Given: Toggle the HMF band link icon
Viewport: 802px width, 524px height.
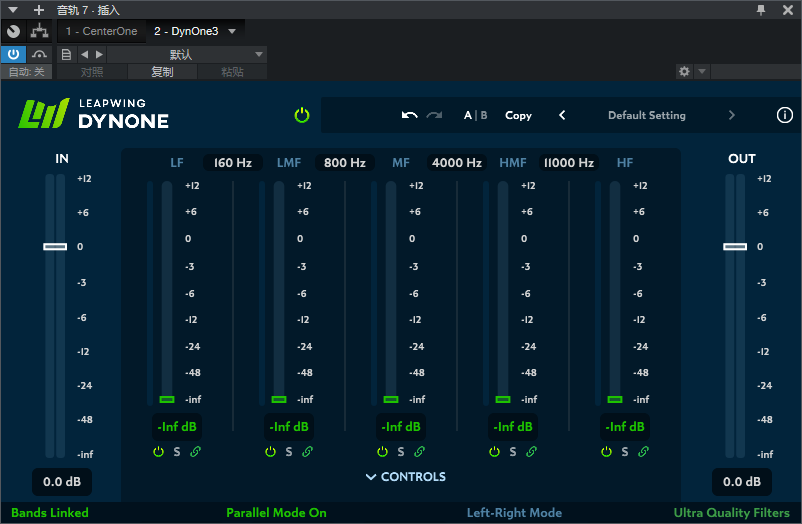Looking at the screenshot, I should point(531,451).
